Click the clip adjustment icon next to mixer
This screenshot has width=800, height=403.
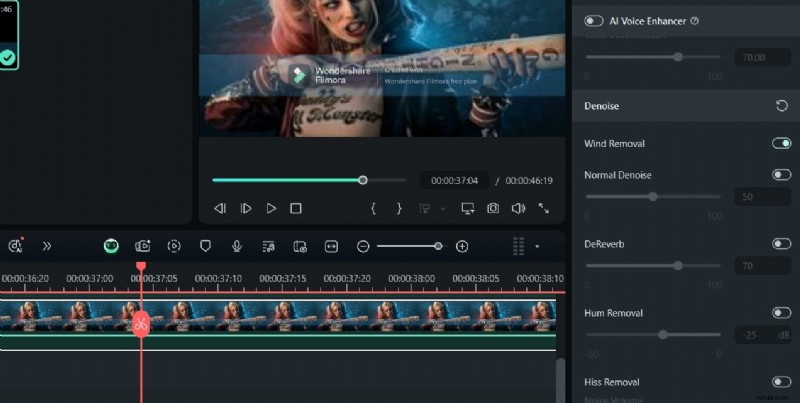pos(300,247)
